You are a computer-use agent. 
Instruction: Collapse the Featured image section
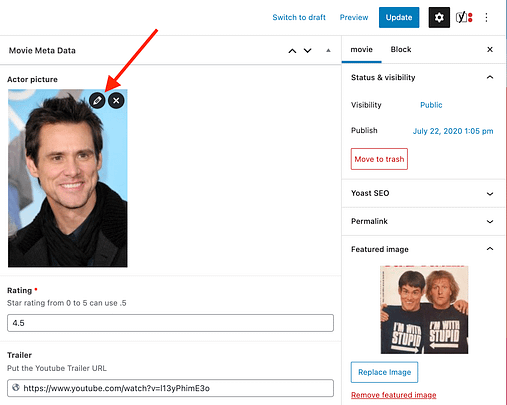(x=490, y=249)
